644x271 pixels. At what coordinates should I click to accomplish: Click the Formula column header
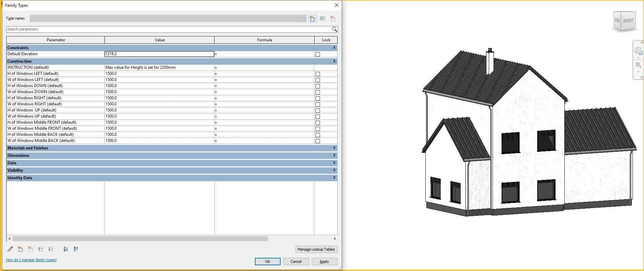[x=264, y=40]
